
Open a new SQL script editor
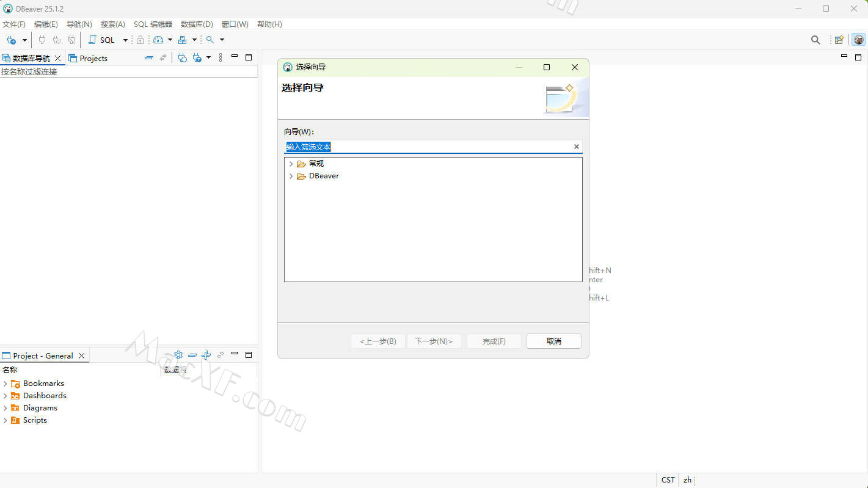tap(101, 40)
